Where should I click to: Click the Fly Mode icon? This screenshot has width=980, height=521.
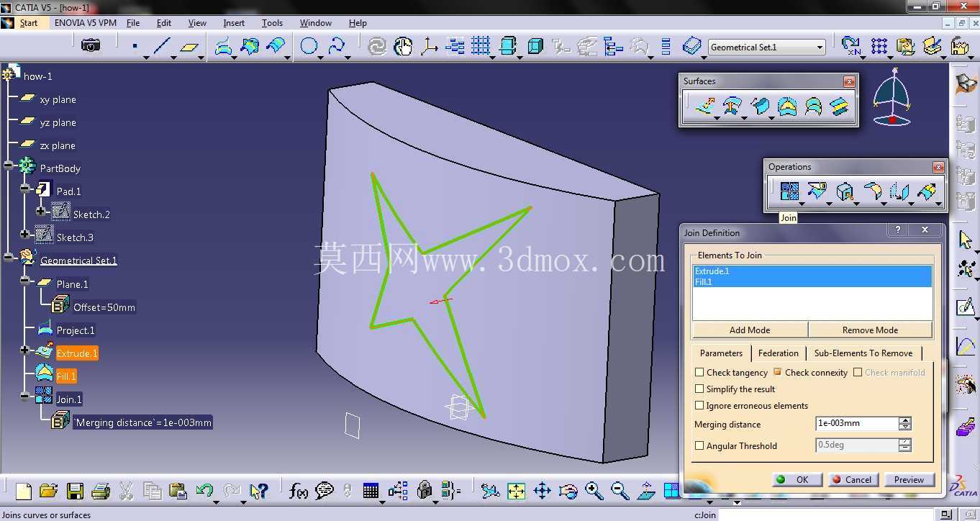[x=490, y=491]
